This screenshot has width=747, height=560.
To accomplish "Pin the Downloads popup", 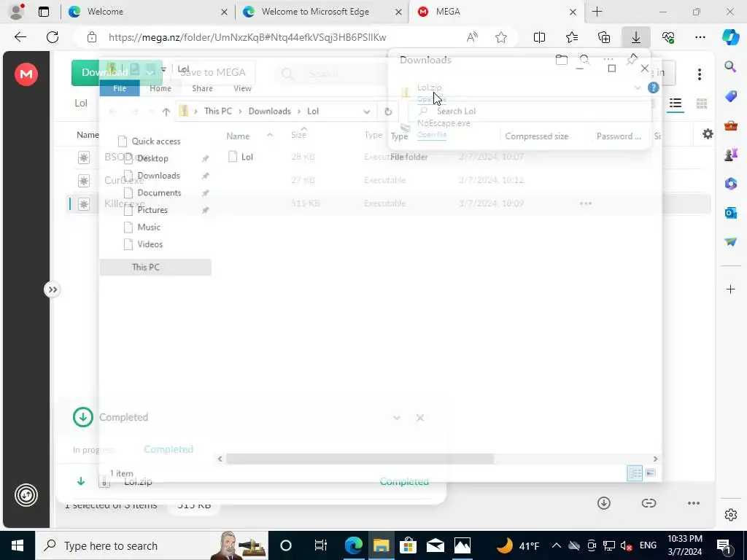I will pos(632,60).
